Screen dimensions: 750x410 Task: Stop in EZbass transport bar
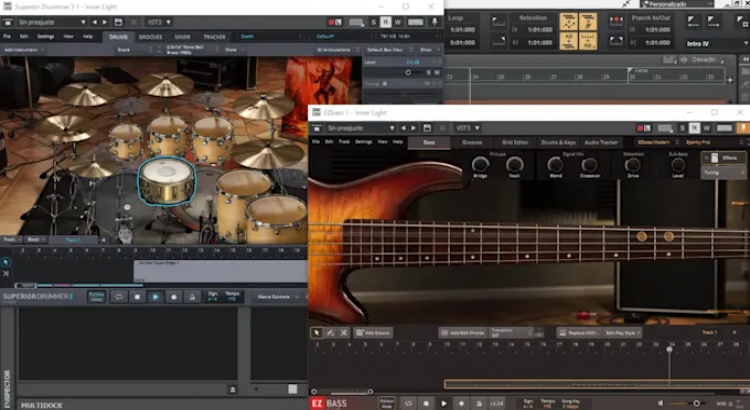pyautogui.click(x=426, y=403)
